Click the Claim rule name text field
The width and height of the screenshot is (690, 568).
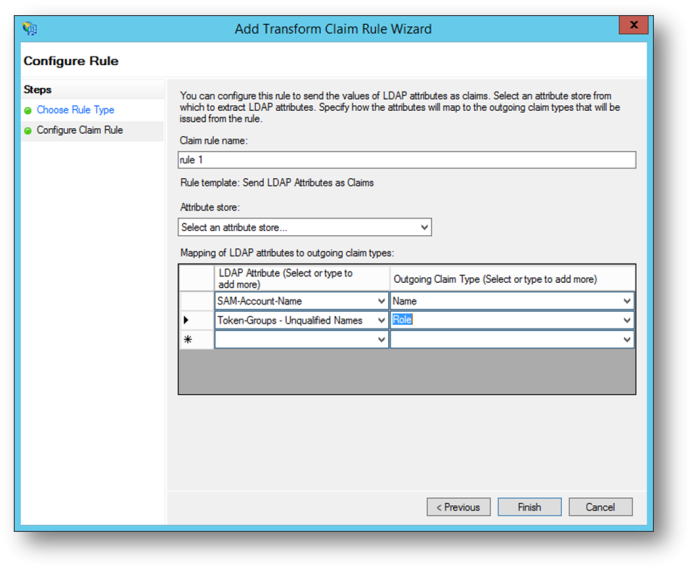(406, 160)
